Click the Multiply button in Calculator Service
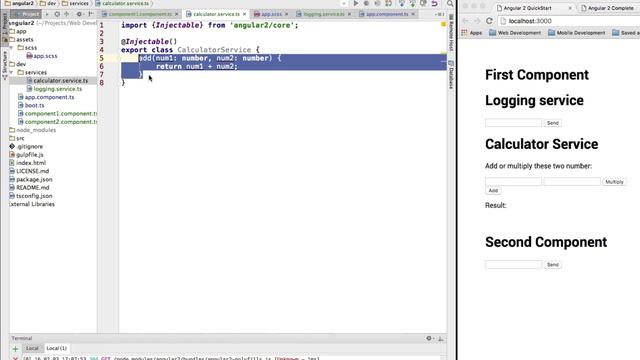The image size is (640, 360). coord(614,182)
